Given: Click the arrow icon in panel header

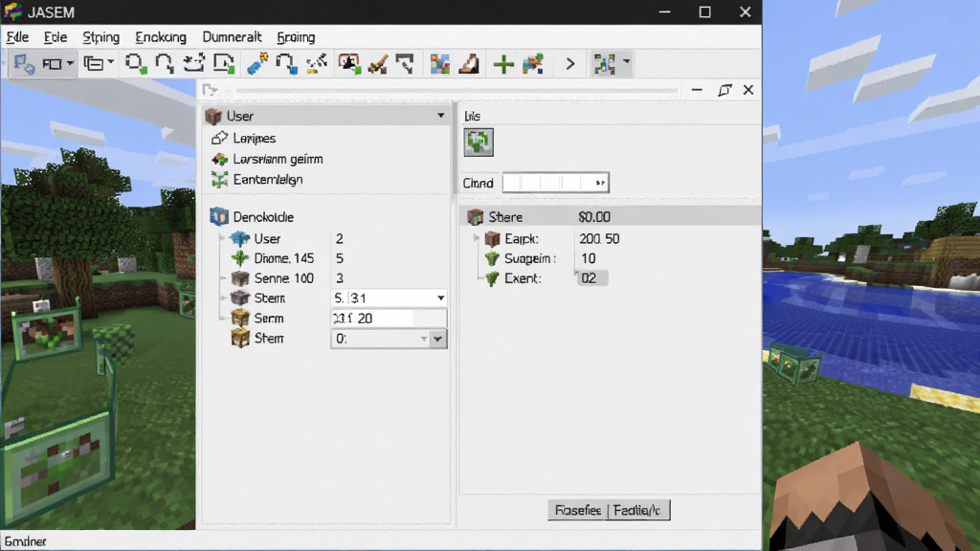Looking at the screenshot, I should (210, 90).
